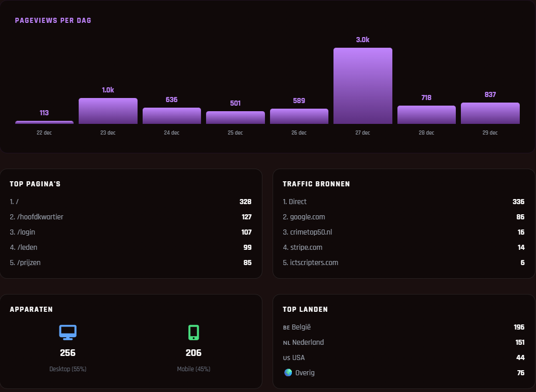Viewport: 536px width, 392px height.
Task: Select the 22 dec smallest bar
Action: point(44,122)
